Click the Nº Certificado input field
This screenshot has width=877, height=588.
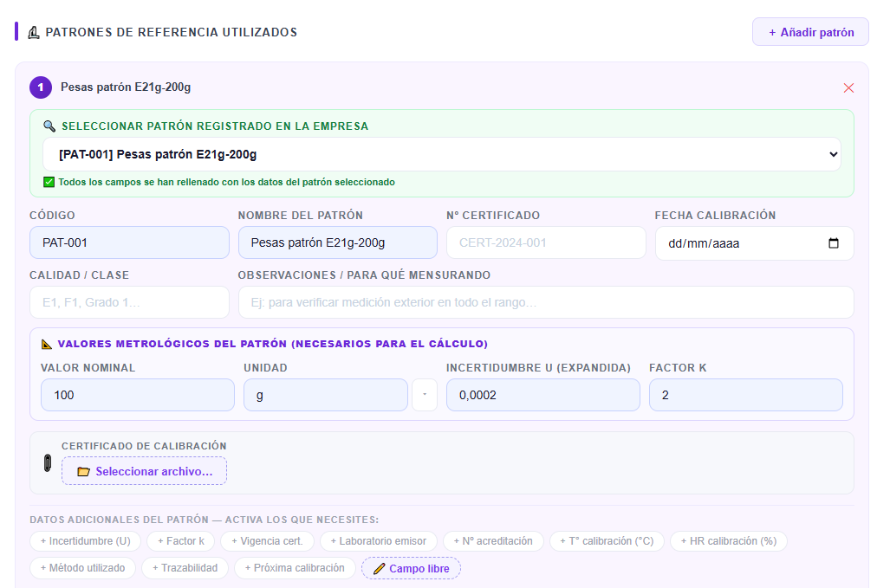click(546, 242)
